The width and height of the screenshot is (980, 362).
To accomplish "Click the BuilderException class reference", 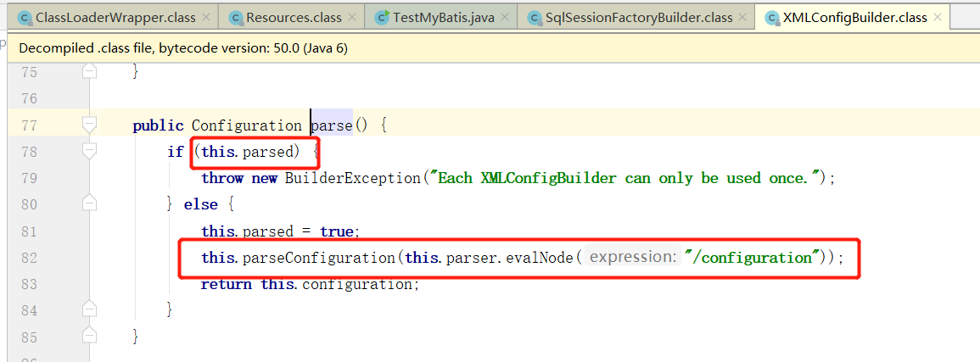I will point(353,179).
